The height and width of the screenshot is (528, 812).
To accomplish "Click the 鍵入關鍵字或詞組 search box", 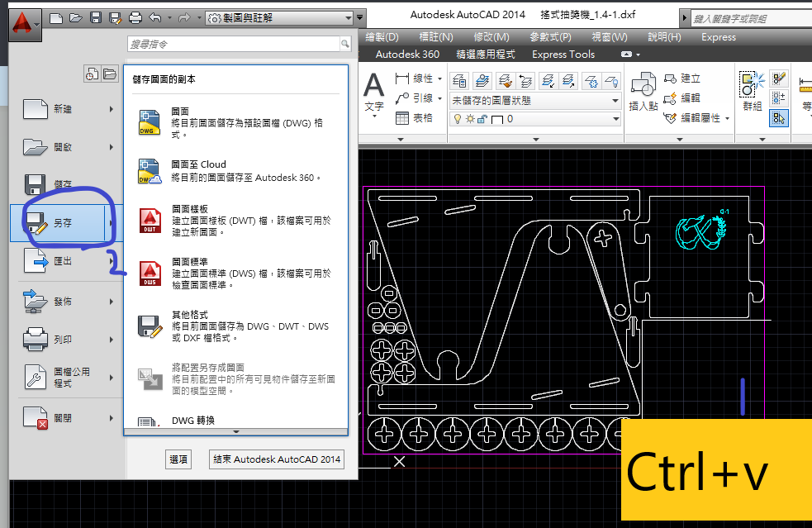I will point(752,19).
